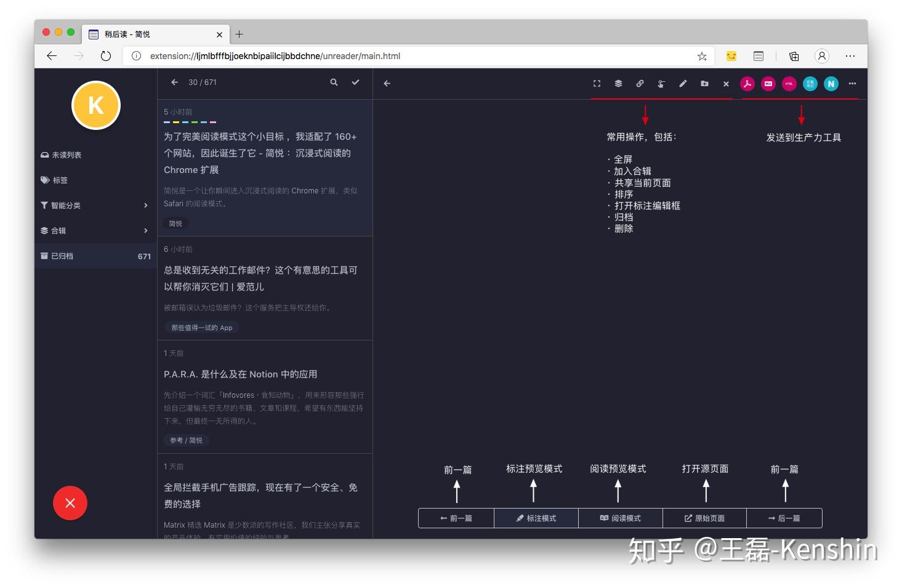Image resolution: width=902 pixels, height=588 pixels.
Task: Open annotation editor with the pencil icon
Action: point(683,84)
